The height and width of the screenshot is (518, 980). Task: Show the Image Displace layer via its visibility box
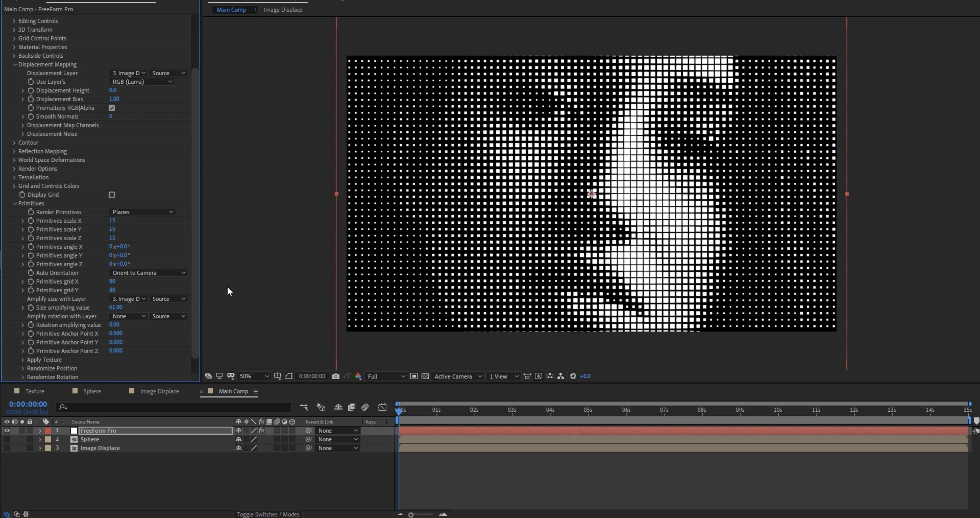coord(7,448)
